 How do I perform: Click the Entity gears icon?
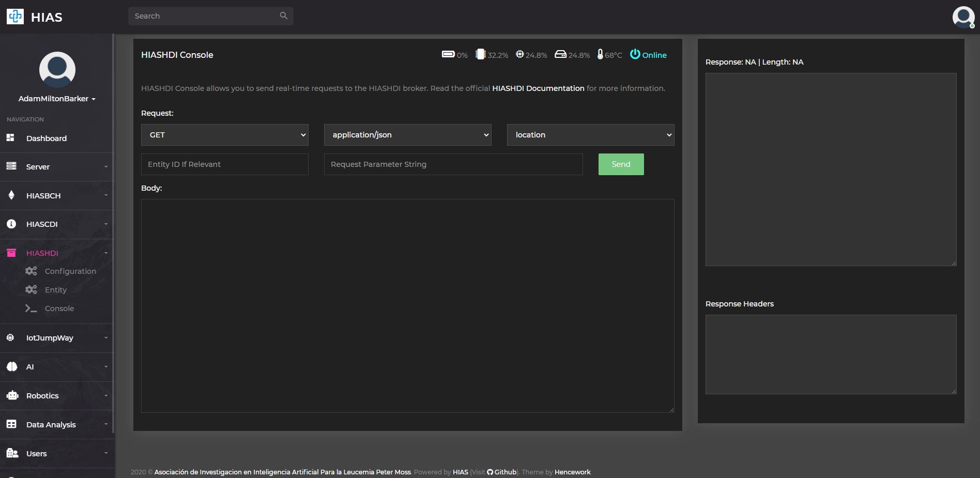[x=31, y=289]
